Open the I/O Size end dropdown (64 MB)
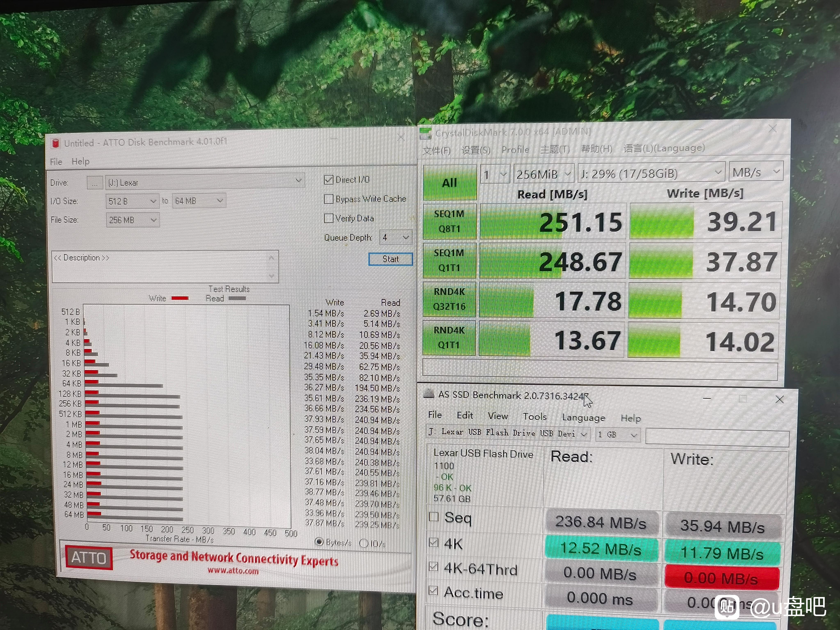Screen dimensions: 840x630 pos(199,201)
